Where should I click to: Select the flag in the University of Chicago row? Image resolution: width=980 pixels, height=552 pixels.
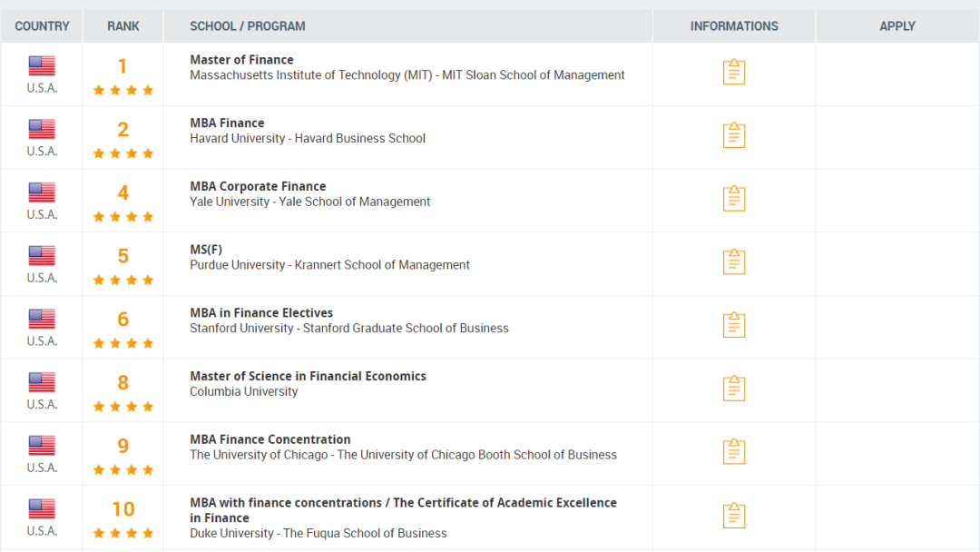[x=42, y=445]
